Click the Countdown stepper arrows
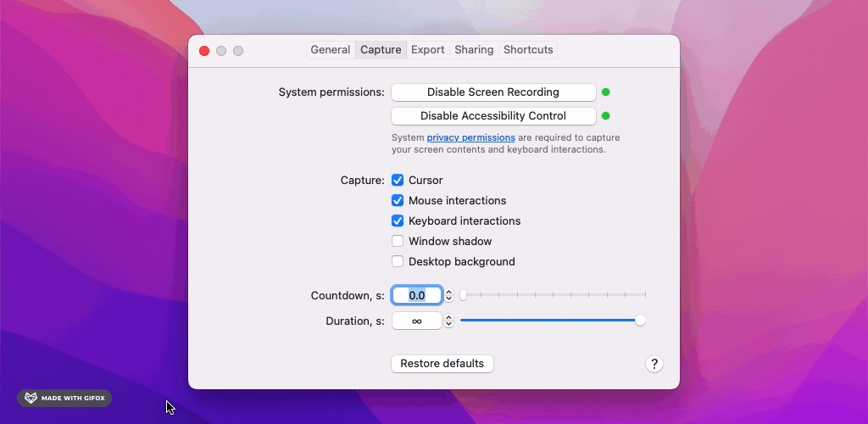This screenshot has height=424, width=868. 449,296
